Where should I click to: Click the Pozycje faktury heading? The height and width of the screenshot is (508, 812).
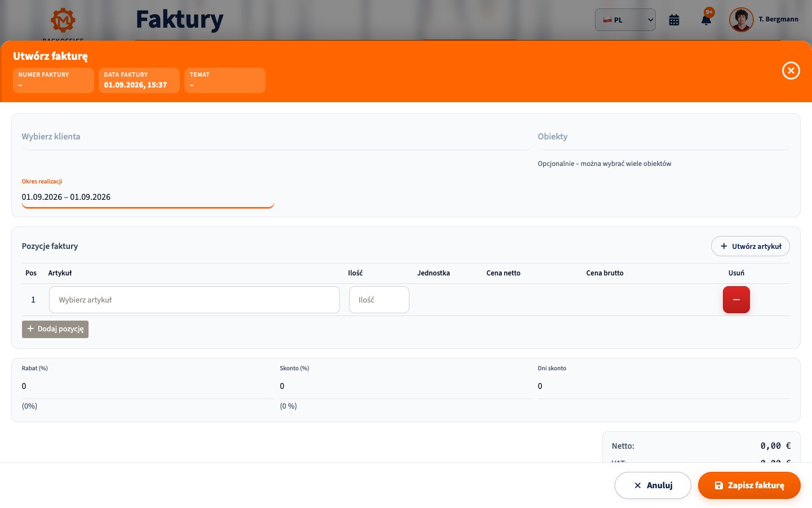[50, 246]
